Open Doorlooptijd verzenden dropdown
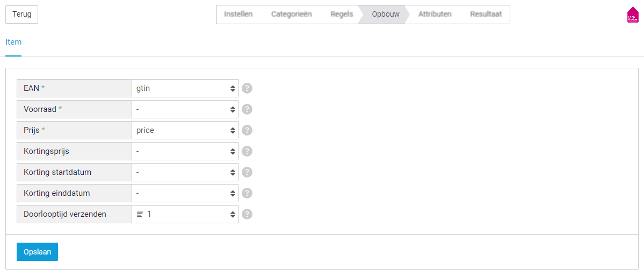Screen dimensions: 644x276 coord(185,214)
